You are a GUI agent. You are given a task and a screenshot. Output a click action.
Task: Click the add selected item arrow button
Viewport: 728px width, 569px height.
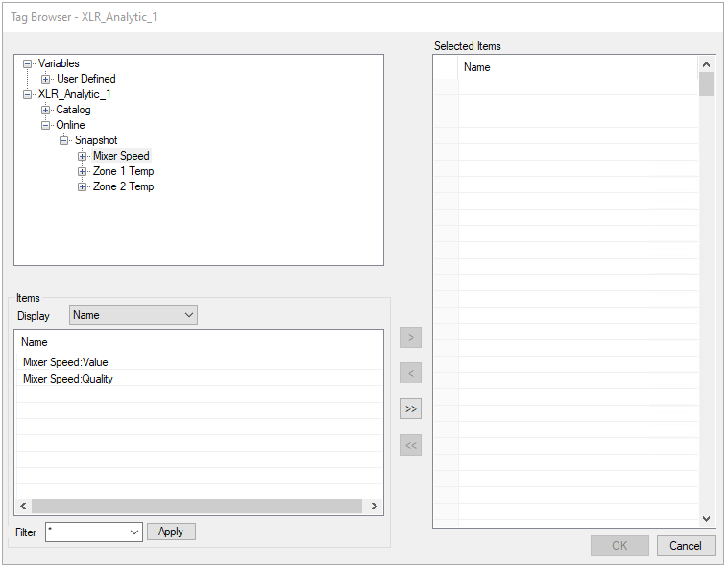pyautogui.click(x=411, y=337)
